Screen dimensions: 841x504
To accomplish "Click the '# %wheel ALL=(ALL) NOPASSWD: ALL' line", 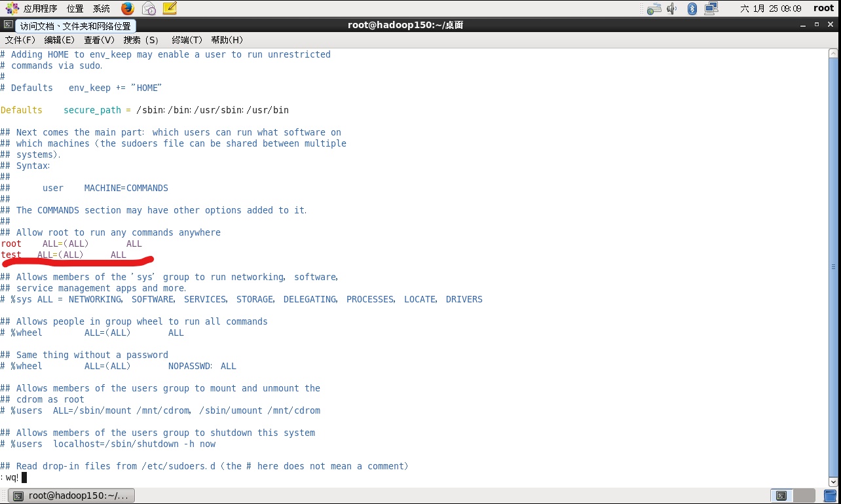I will coord(118,366).
